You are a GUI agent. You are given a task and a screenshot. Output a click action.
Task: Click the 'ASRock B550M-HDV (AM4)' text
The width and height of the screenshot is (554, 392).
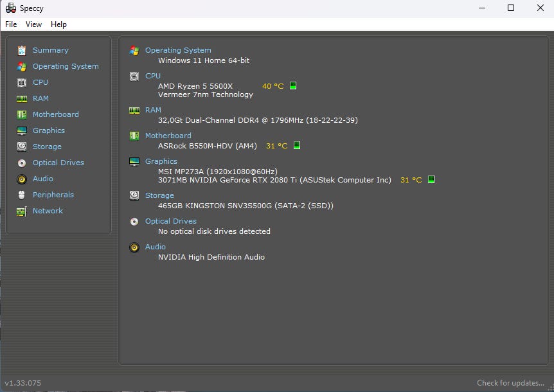[208, 146]
